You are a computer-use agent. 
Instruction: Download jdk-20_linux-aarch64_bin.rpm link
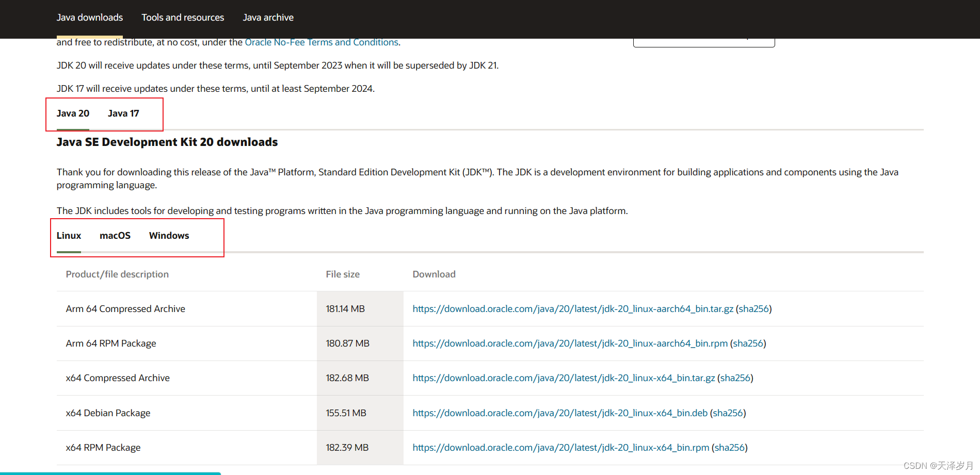click(570, 343)
